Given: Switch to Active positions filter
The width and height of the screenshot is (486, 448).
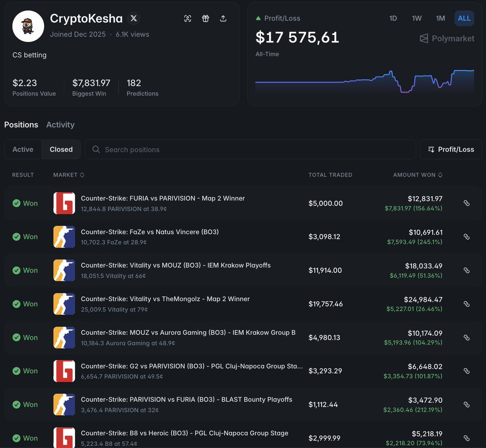Looking at the screenshot, I should click(x=23, y=149).
